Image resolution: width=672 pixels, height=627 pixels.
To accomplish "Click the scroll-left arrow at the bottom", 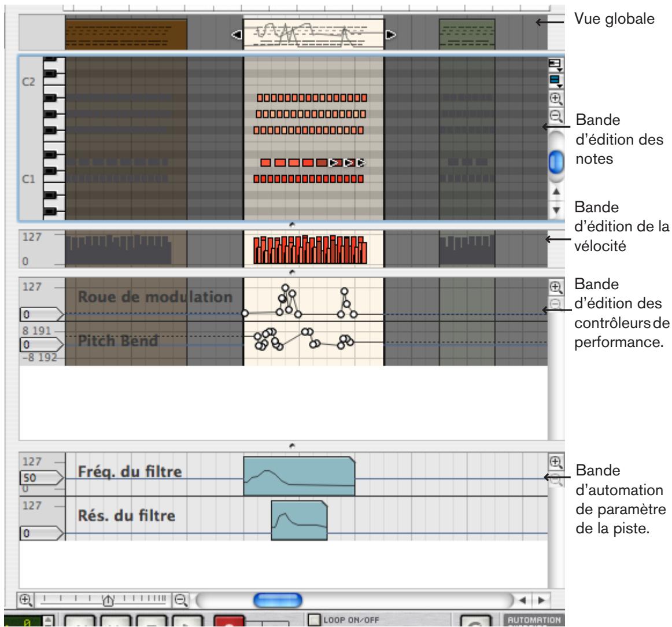I will pos(522,600).
